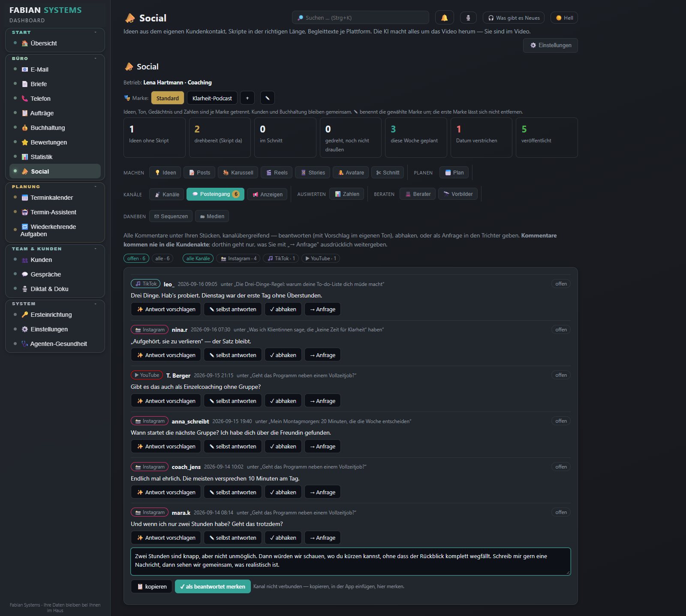Open Termin-Assistent in the sidebar
The width and height of the screenshot is (686, 616).
(x=55, y=212)
